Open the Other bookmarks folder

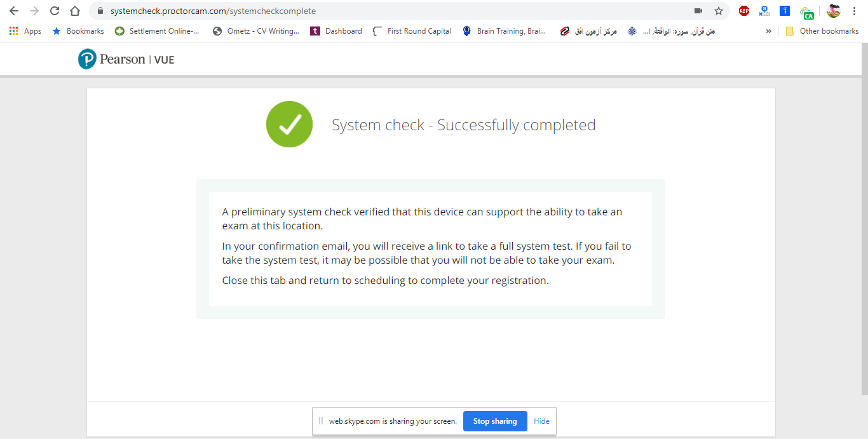click(x=822, y=31)
